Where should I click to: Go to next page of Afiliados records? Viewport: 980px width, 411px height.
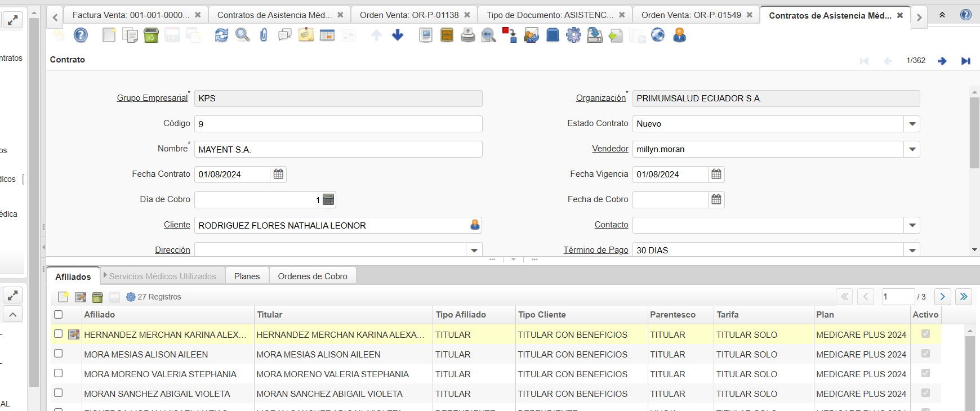[942, 296]
